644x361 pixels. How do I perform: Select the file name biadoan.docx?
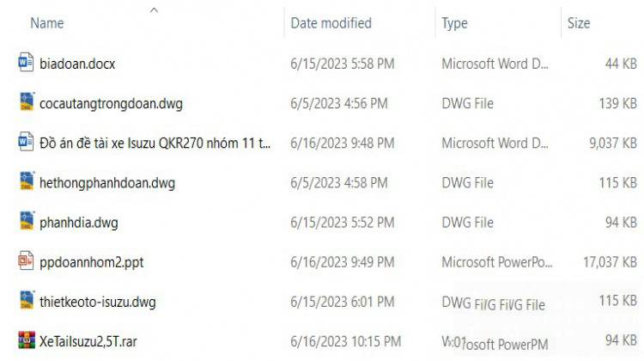click(x=77, y=64)
